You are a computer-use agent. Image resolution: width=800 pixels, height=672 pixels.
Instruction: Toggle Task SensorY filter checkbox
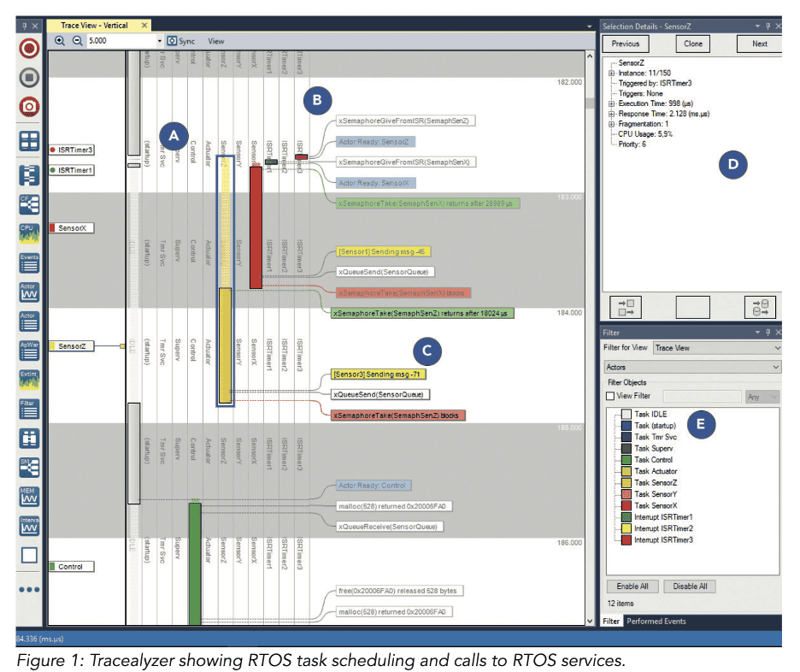(626, 494)
